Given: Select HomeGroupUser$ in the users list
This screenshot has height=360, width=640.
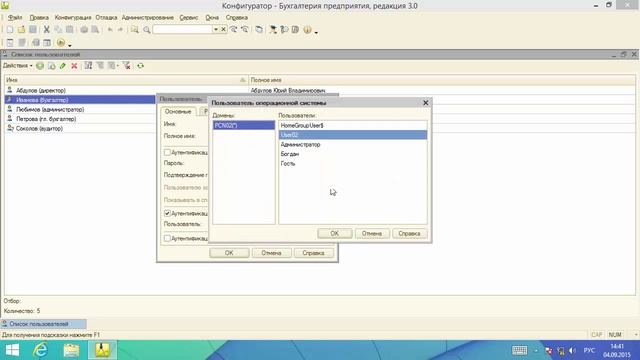Looking at the screenshot, I should point(353,126).
